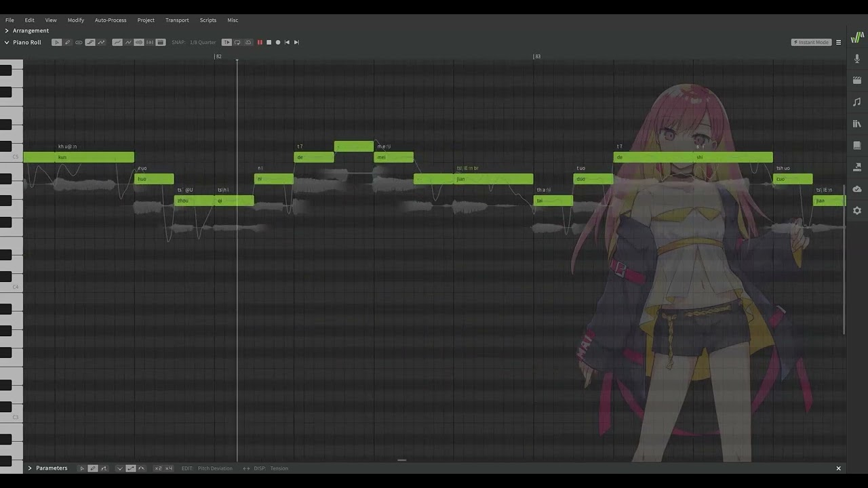868x488 pixels.
Task: Toggle Instant Mode button
Action: tap(811, 42)
